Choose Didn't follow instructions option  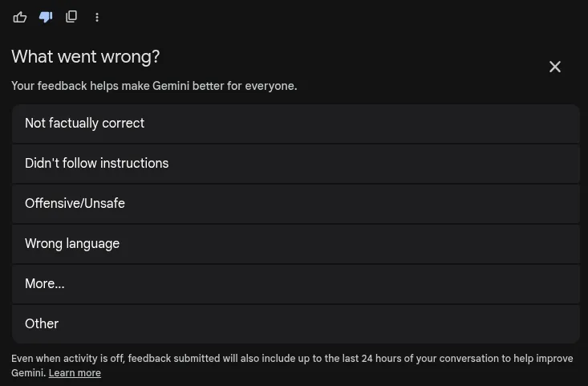(x=295, y=164)
